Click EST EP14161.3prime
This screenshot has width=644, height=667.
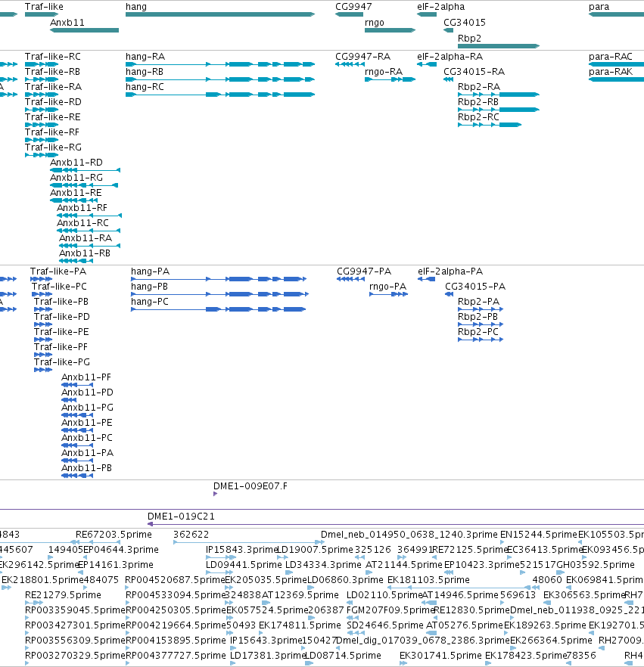point(115,565)
